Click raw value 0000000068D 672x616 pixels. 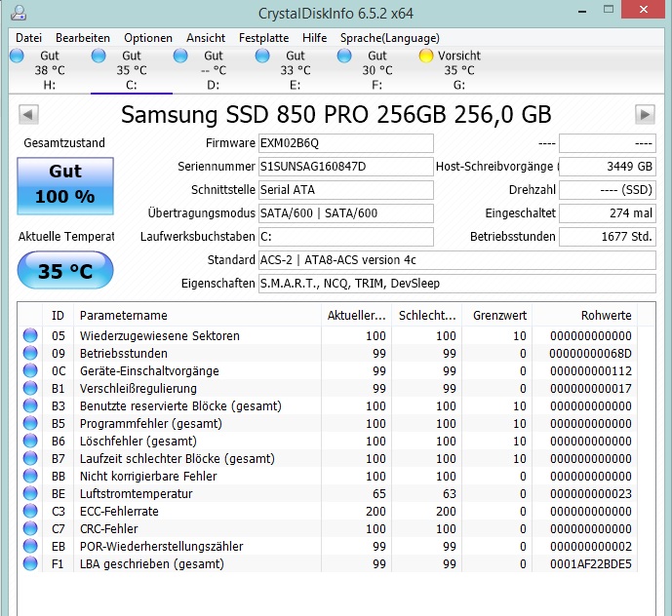click(x=591, y=354)
